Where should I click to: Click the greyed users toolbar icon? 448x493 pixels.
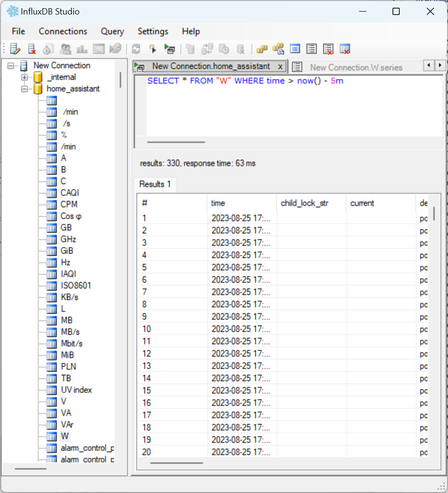click(65, 49)
